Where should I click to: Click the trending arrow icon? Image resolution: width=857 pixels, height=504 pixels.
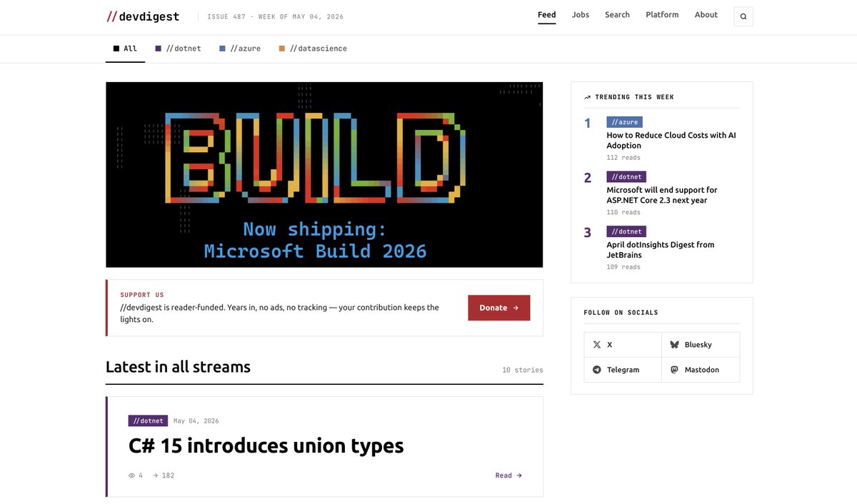click(587, 97)
